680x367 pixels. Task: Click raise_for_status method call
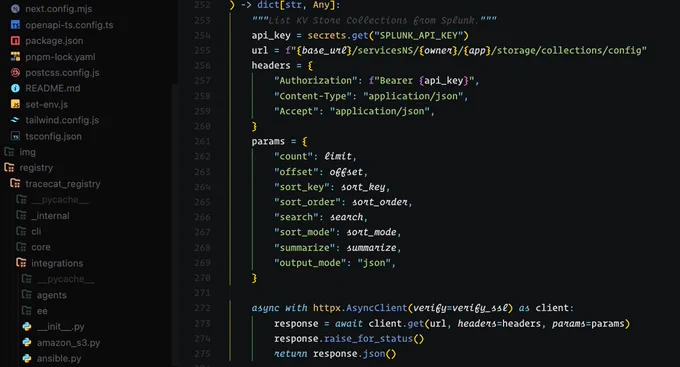click(x=368, y=339)
